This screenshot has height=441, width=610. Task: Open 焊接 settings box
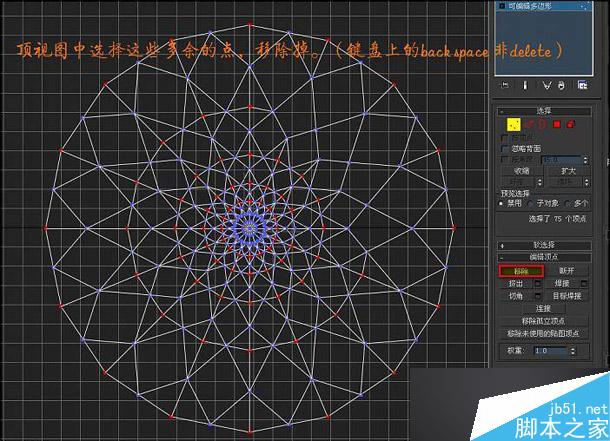[x=584, y=284]
